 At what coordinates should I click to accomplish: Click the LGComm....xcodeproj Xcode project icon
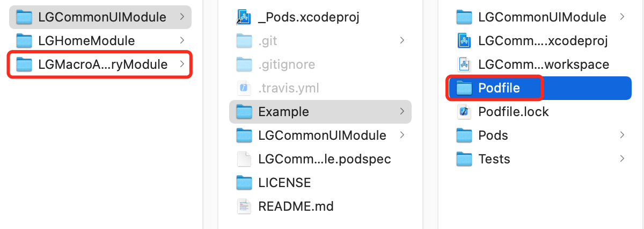point(464,41)
